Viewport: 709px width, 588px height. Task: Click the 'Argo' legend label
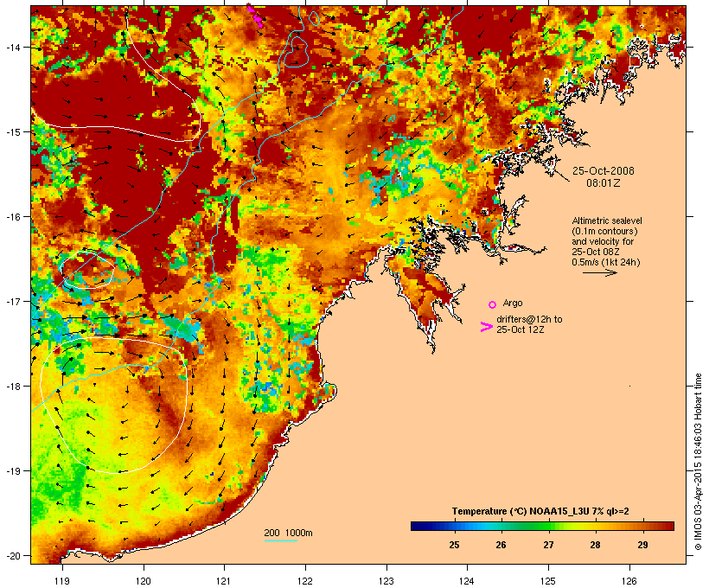[513, 303]
